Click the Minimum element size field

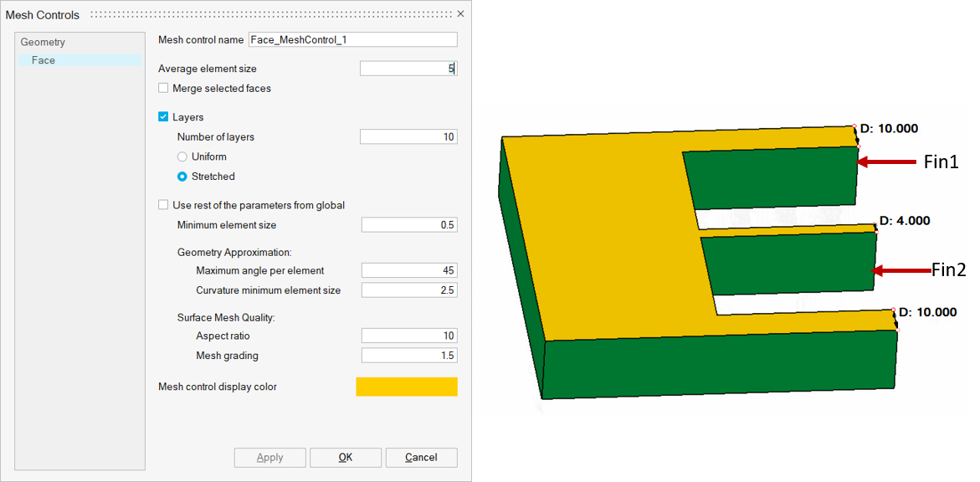408,225
